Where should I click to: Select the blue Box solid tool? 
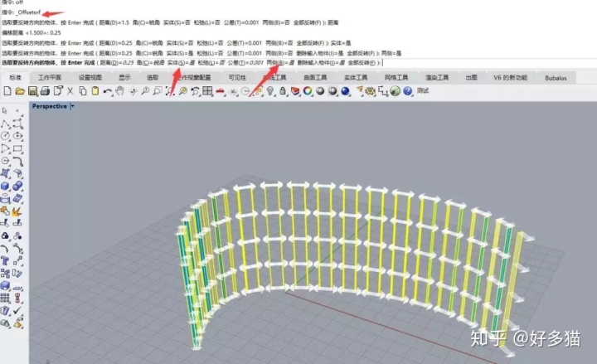[5, 186]
